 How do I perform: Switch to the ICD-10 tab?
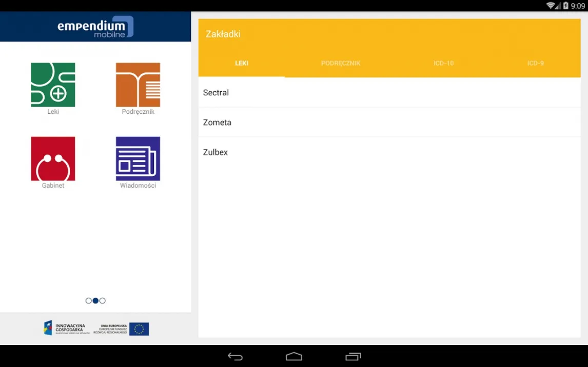click(x=443, y=64)
